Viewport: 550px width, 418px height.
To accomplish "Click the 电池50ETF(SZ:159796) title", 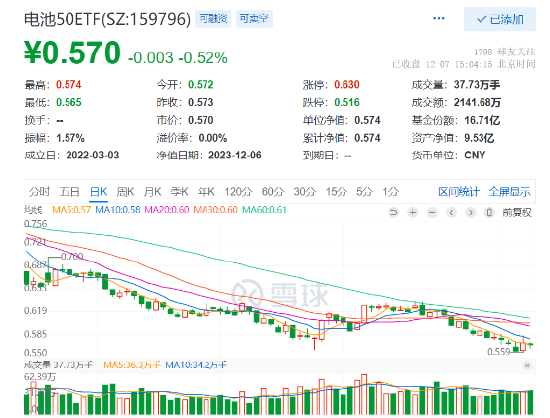I will click(107, 19).
